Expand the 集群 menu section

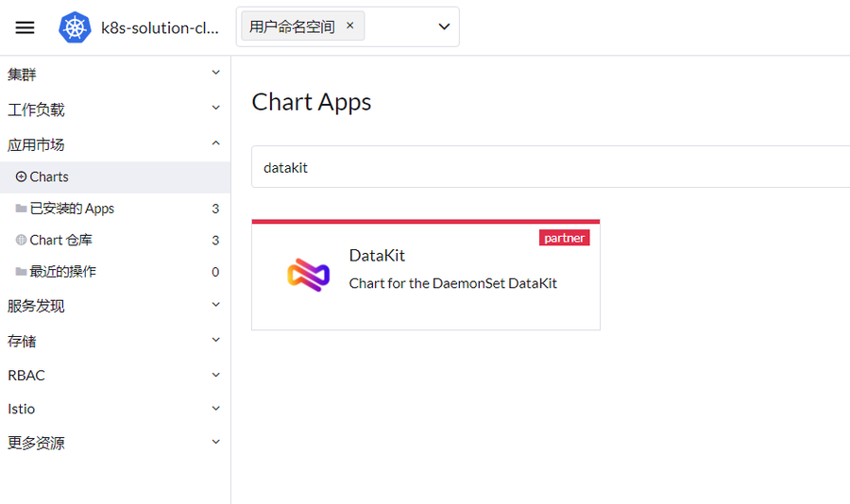tap(115, 74)
